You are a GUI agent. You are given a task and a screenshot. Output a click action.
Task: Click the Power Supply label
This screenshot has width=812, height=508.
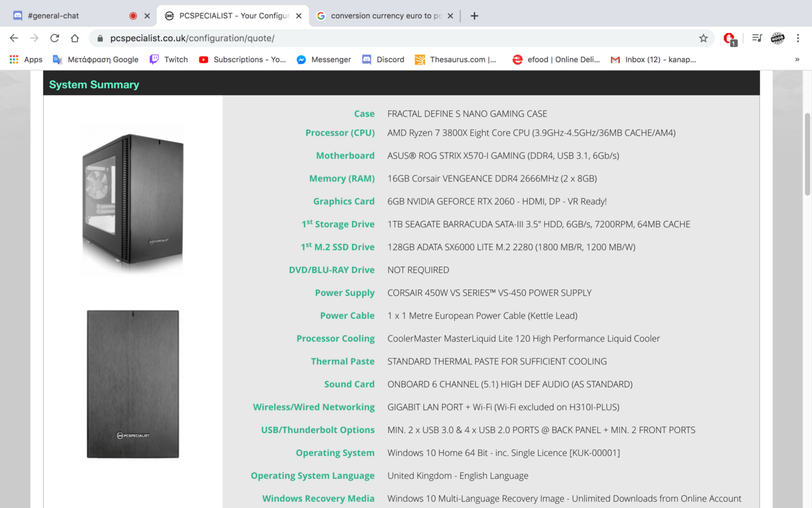click(345, 293)
